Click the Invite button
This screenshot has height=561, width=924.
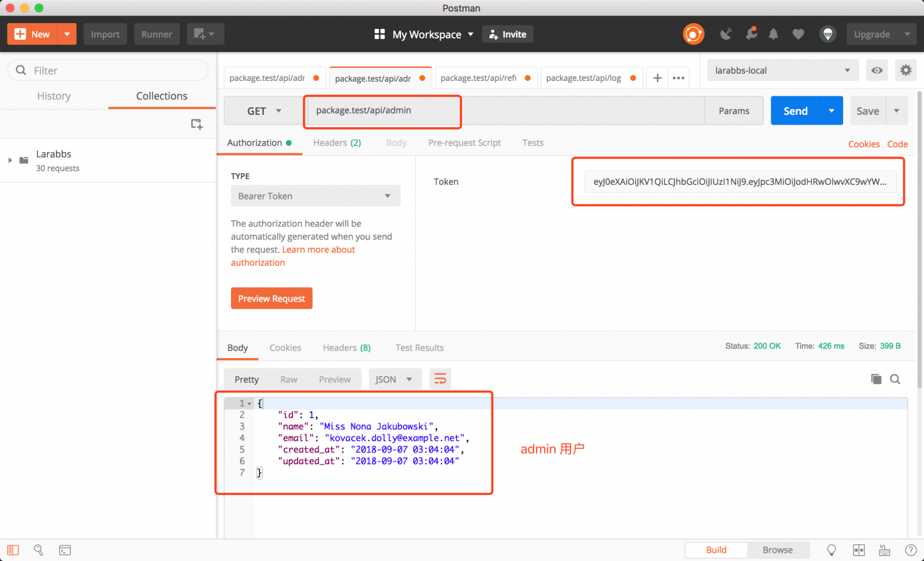508,34
